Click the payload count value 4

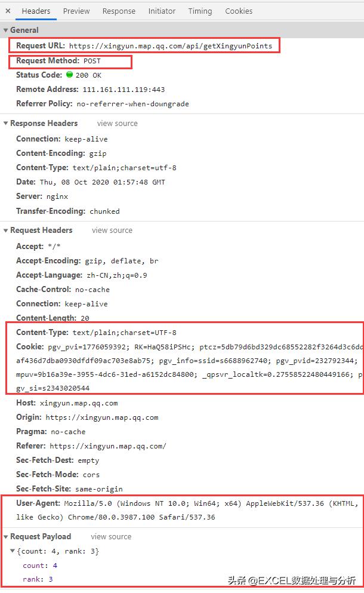(55, 566)
